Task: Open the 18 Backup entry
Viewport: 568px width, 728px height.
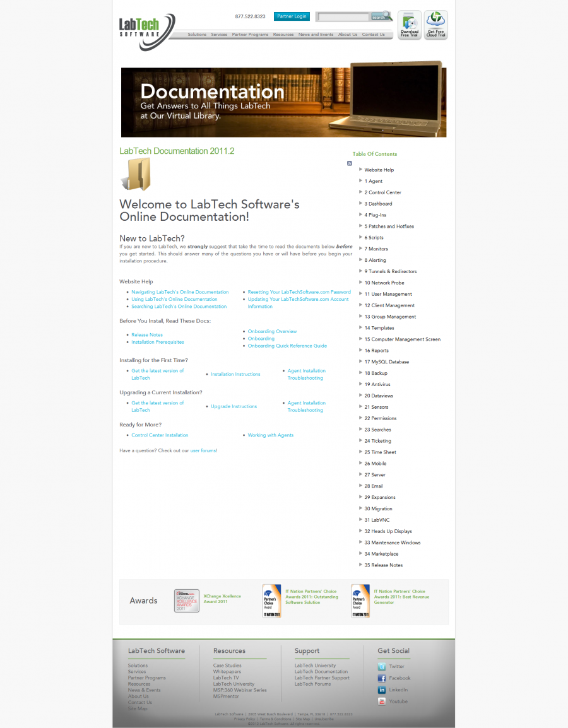Action: click(x=376, y=373)
